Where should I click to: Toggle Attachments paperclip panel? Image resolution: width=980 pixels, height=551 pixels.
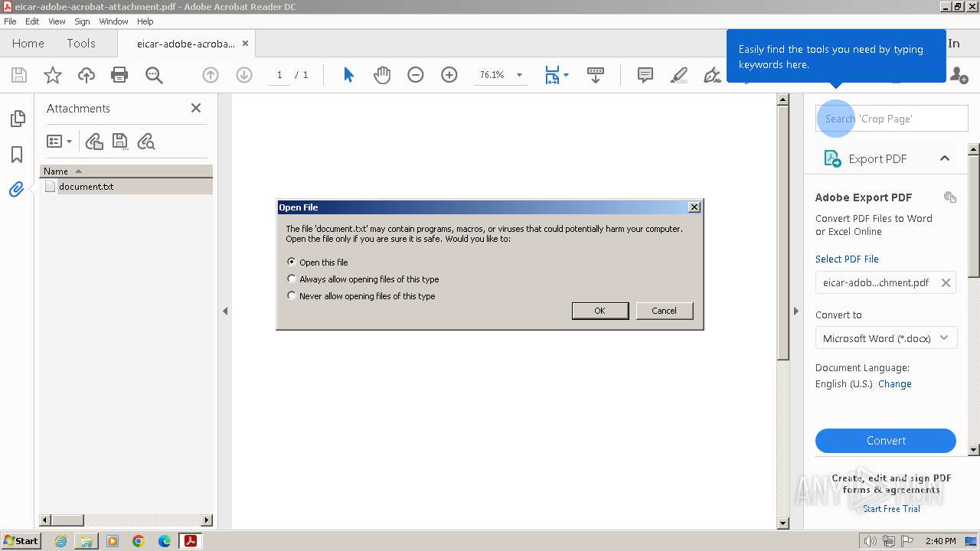17,189
